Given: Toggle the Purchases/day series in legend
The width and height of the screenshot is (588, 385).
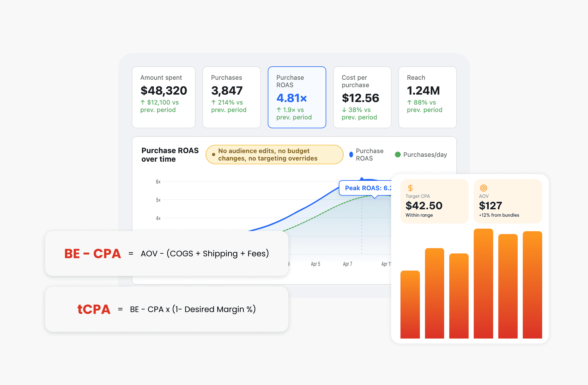Looking at the screenshot, I should pos(425,155).
